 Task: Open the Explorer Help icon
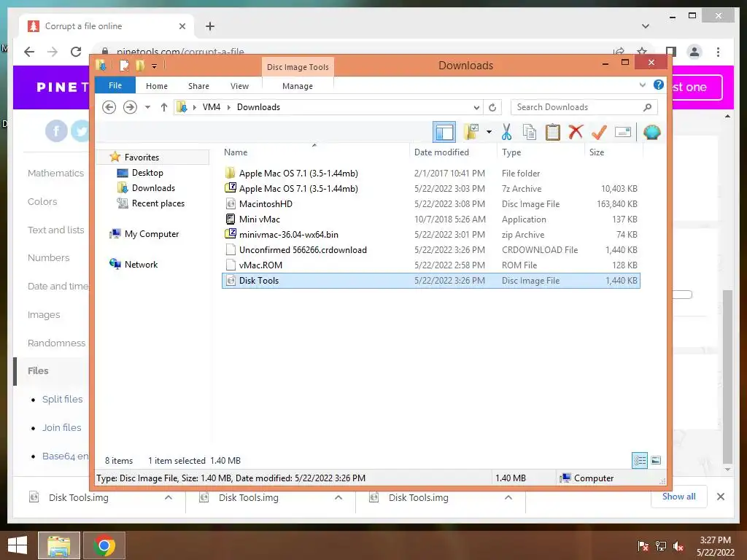659,85
